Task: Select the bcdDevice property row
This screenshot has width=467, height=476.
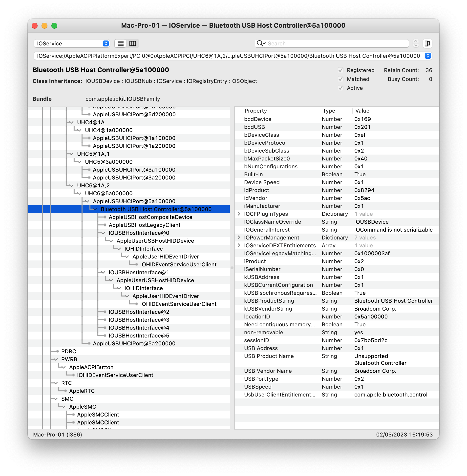Action: point(337,119)
